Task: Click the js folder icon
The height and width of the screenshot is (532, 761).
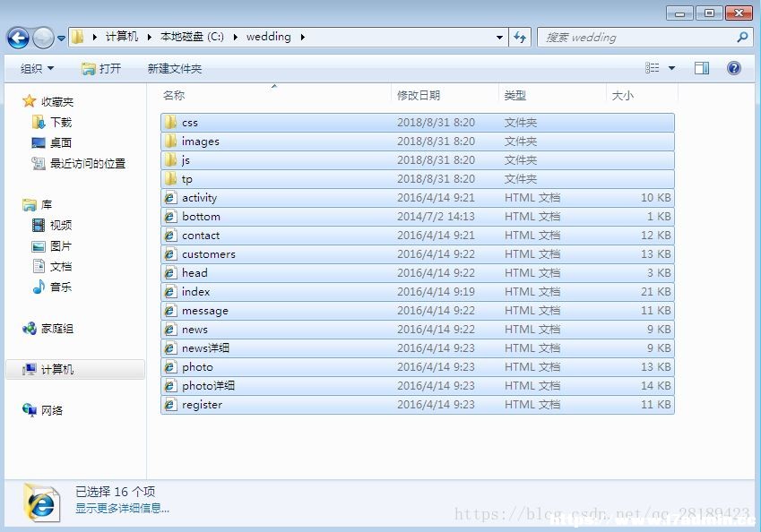Action: click(x=170, y=160)
